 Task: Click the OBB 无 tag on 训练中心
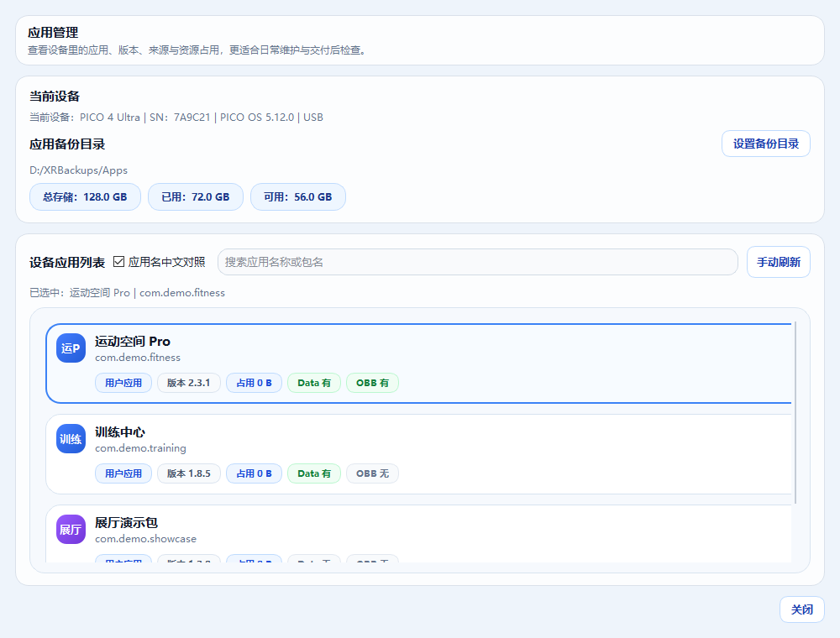tap(372, 473)
